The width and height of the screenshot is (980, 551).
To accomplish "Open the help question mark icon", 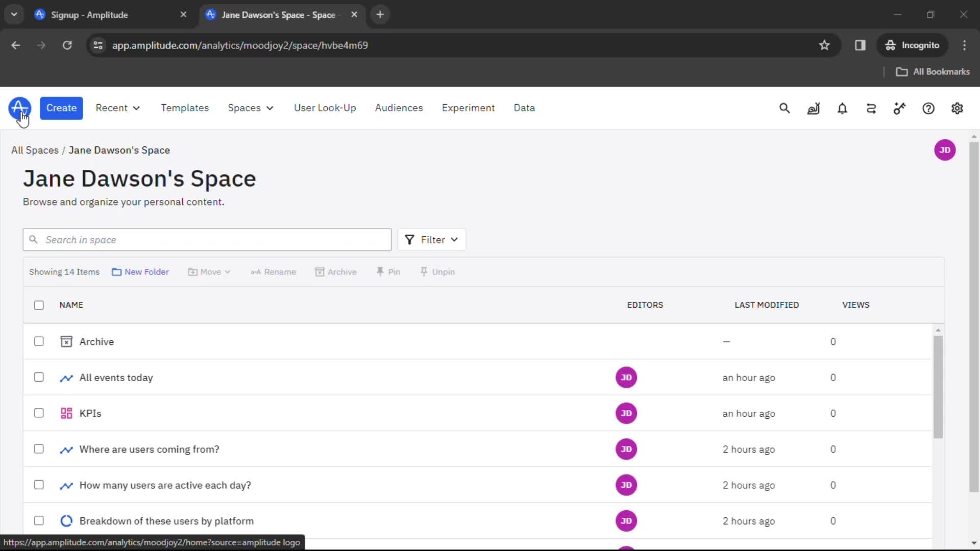I will (x=928, y=108).
